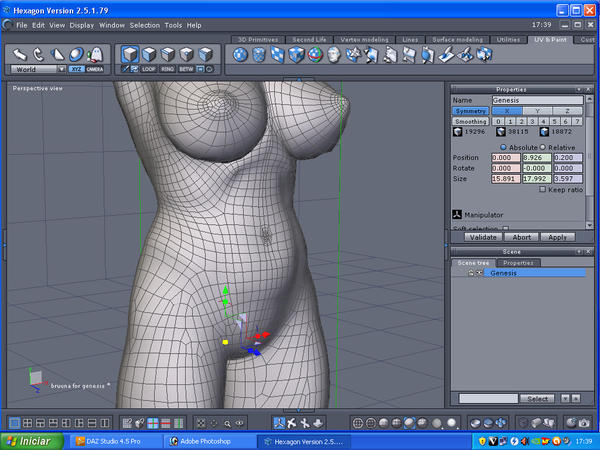Open the Selection menu
The image size is (600, 450).
[x=144, y=24]
